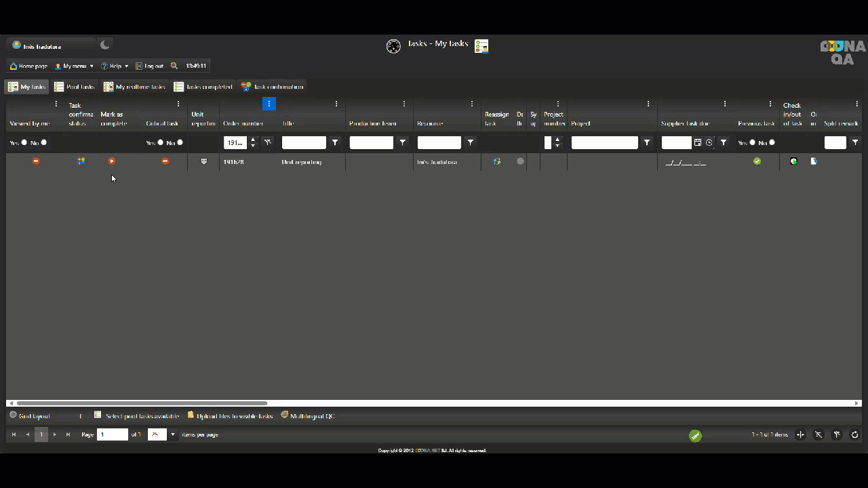Click the Mark as complete play icon

coord(112,161)
